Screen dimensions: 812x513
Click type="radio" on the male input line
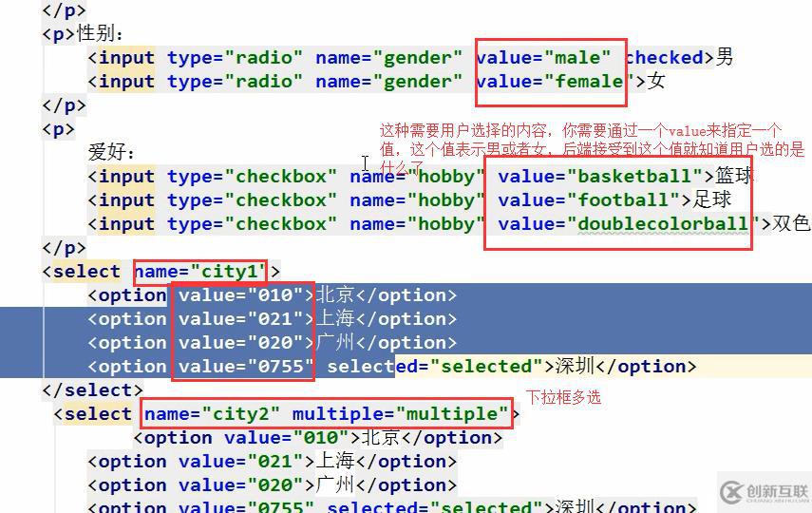click(235, 58)
